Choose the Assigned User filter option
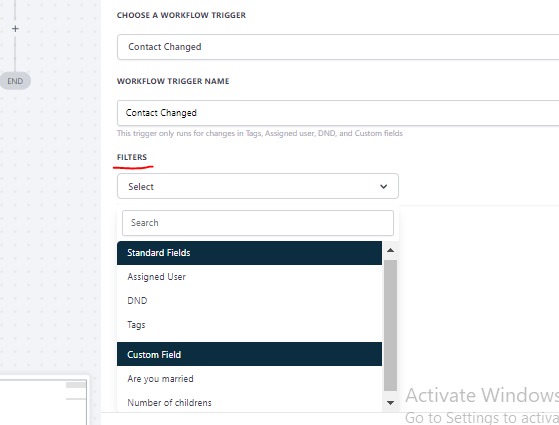This screenshot has width=559, height=425. (249, 277)
